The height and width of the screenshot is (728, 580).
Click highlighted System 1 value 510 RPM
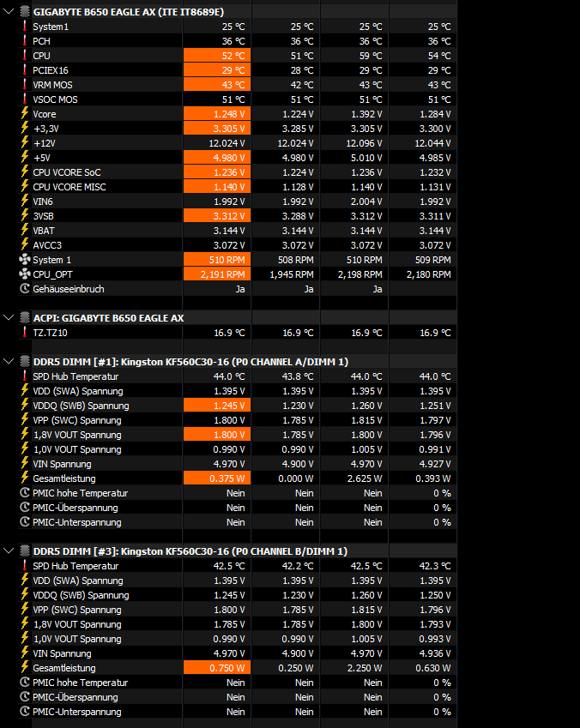pos(217,260)
